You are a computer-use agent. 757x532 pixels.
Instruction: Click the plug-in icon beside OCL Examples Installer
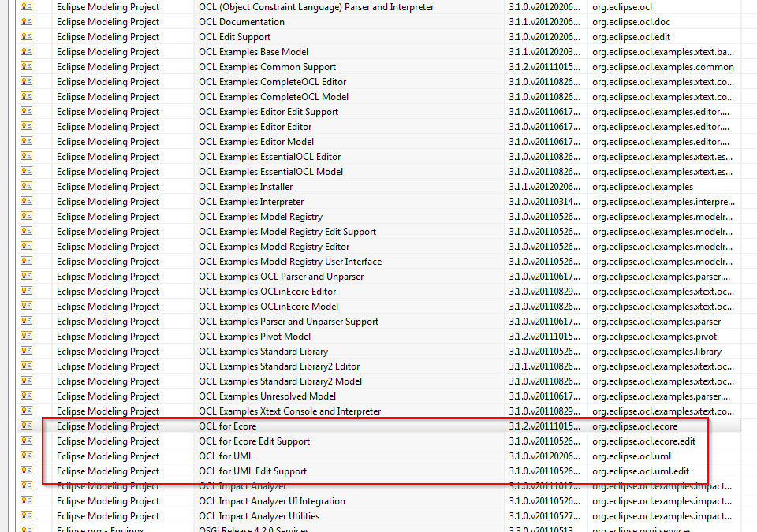tap(27, 186)
